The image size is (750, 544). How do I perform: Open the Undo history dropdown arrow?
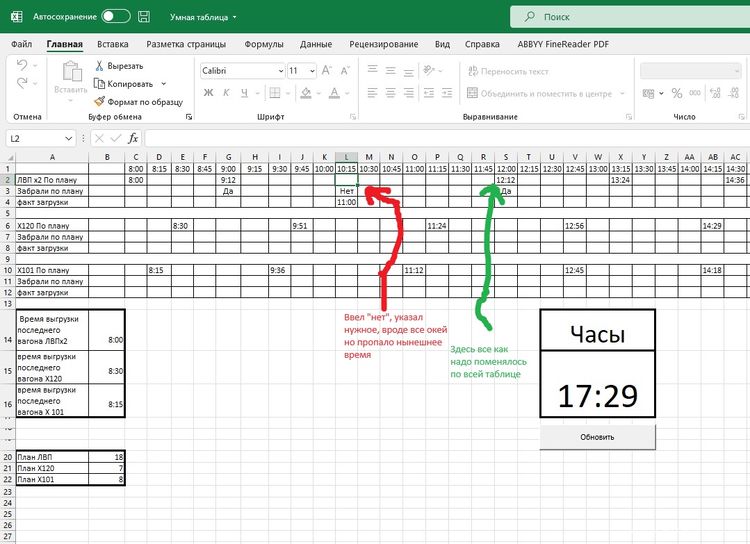tap(35, 65)
